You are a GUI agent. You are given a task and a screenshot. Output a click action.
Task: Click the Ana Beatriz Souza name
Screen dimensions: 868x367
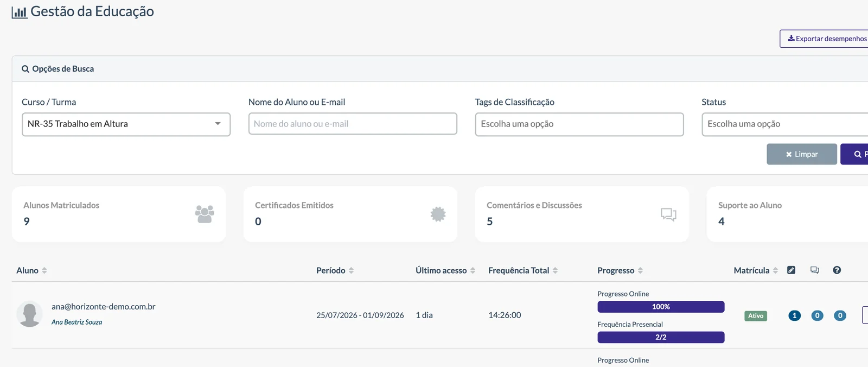click(x=77, y=322)
